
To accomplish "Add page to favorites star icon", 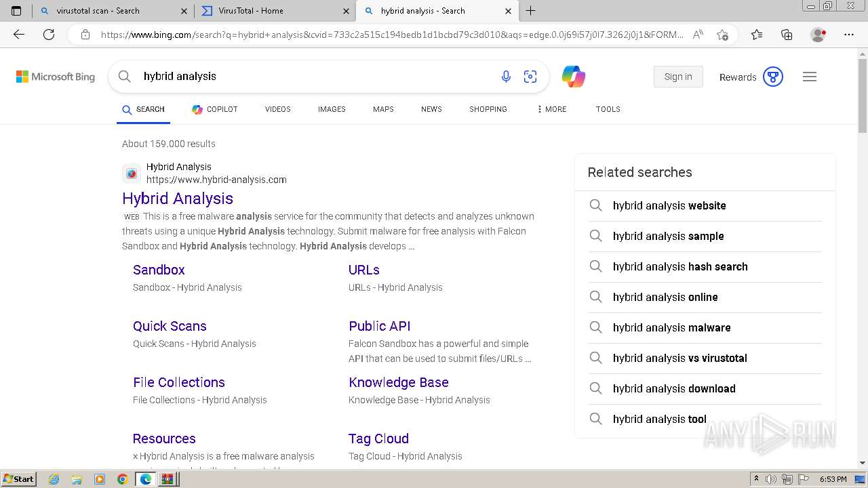I will 723,35.
